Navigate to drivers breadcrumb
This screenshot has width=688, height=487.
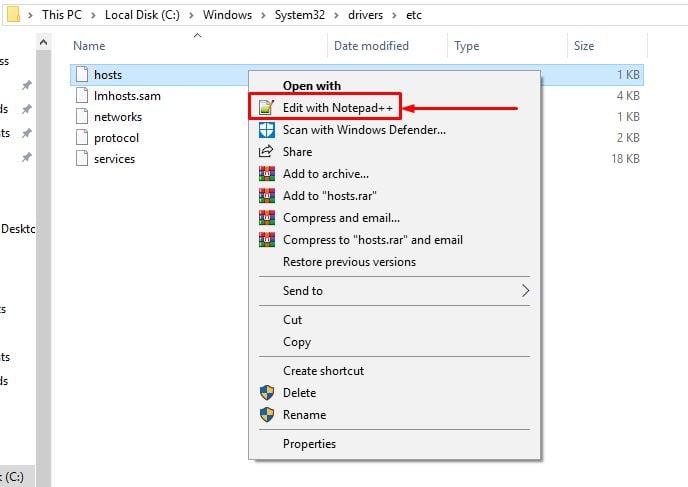click(365, 15)
